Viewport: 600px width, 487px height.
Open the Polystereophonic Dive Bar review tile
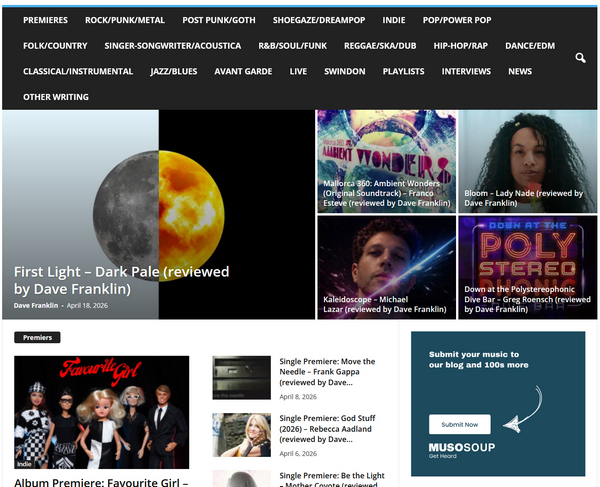[527, 267]
